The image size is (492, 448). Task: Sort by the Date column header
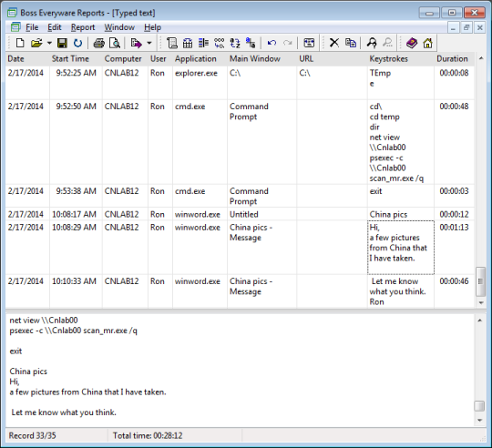27,59
